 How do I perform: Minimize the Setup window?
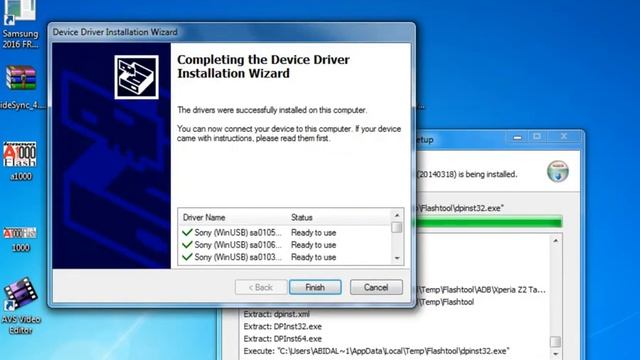tap(518, 138)
